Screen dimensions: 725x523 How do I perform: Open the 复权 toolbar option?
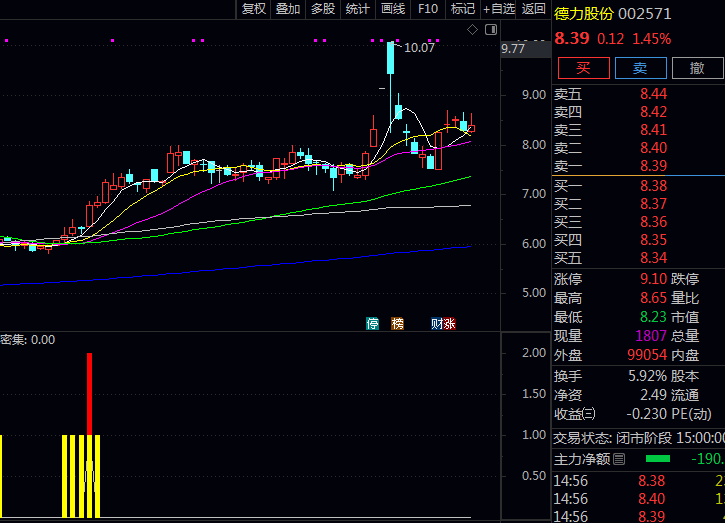tap(254, 9)
